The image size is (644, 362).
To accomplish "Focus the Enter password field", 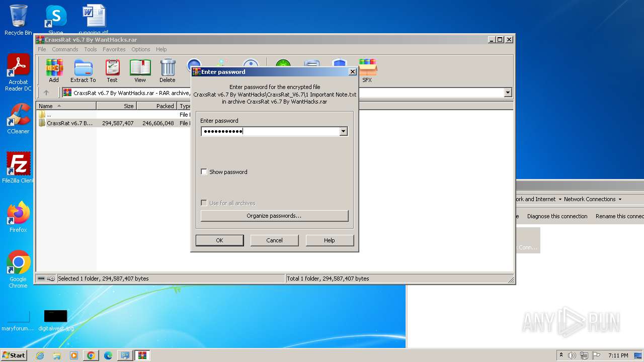I will (270, 132).
